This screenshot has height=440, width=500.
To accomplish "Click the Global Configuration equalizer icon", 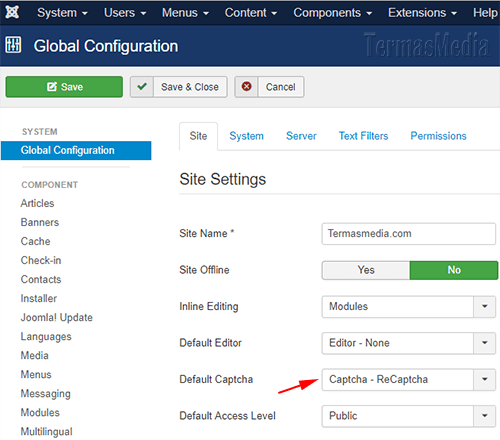I will tap(13, 45).
